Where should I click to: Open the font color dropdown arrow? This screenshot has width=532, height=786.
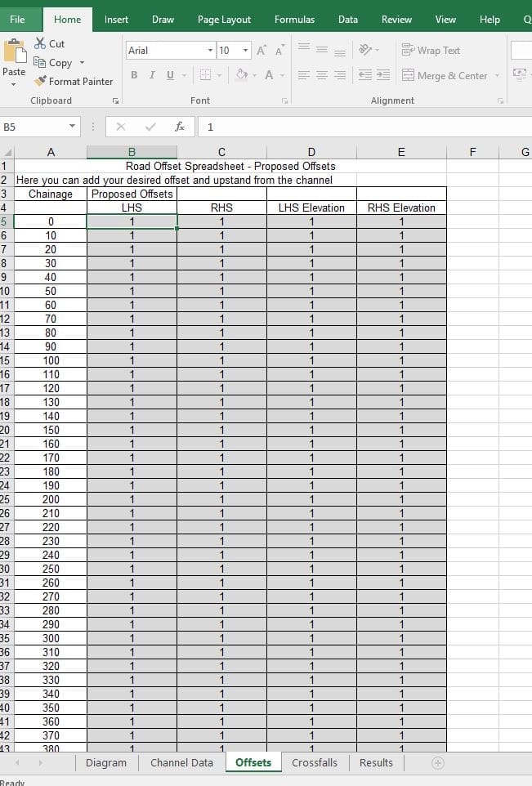(282, 76)
